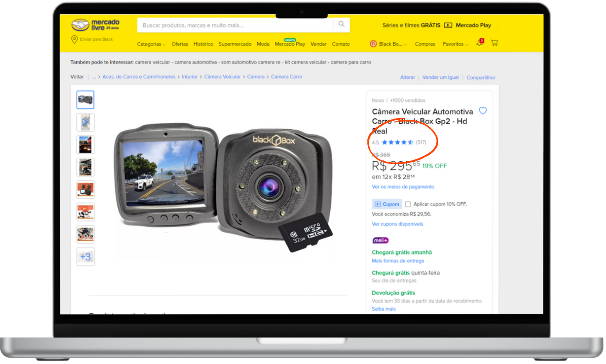Viewport: 606px width, 364px height.
Task: Click the Saiba mais link
Action: click(384, 309)
